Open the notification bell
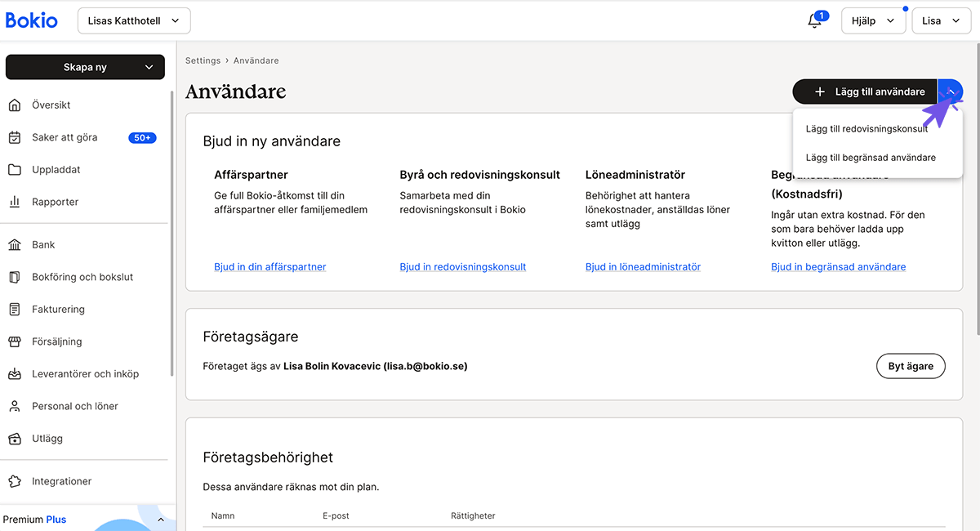 click(815, 21)
